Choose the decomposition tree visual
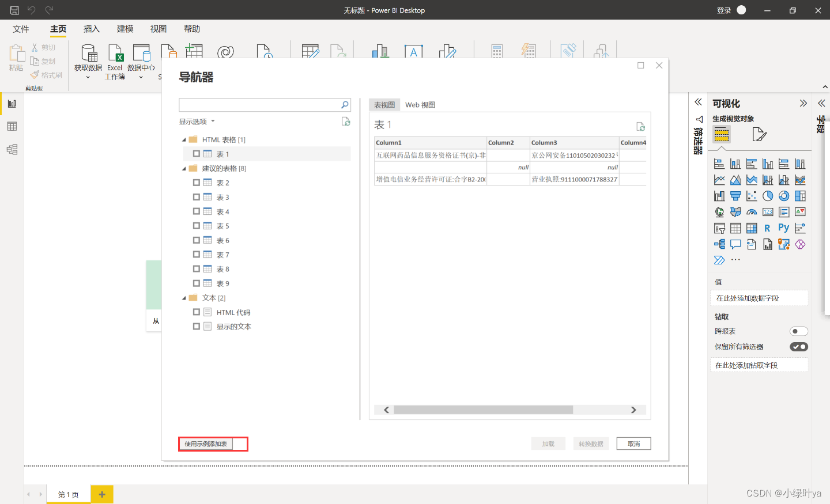This screenshot has width=830, height=504. [x=719, y=245]
